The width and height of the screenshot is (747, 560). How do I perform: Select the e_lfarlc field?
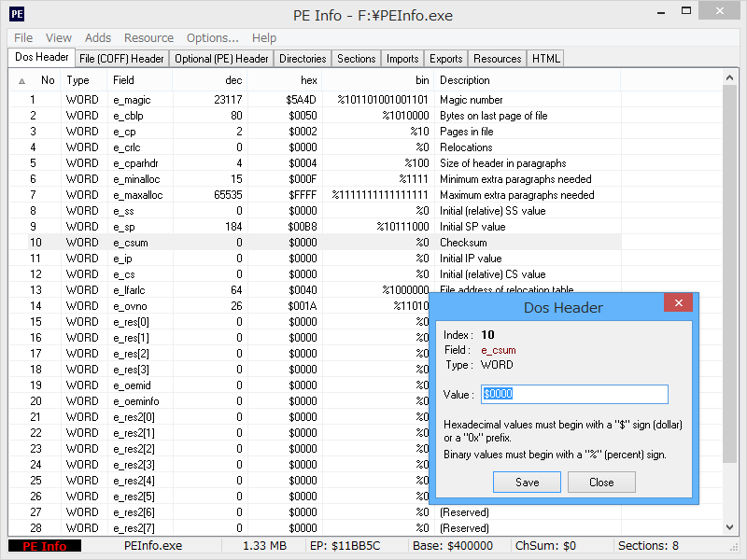point(129,290)
